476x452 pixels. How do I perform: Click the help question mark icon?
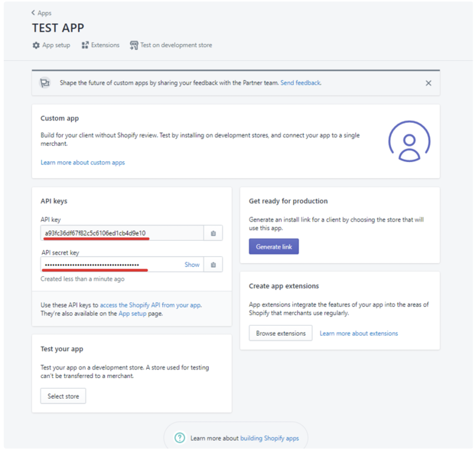(180, 438)
